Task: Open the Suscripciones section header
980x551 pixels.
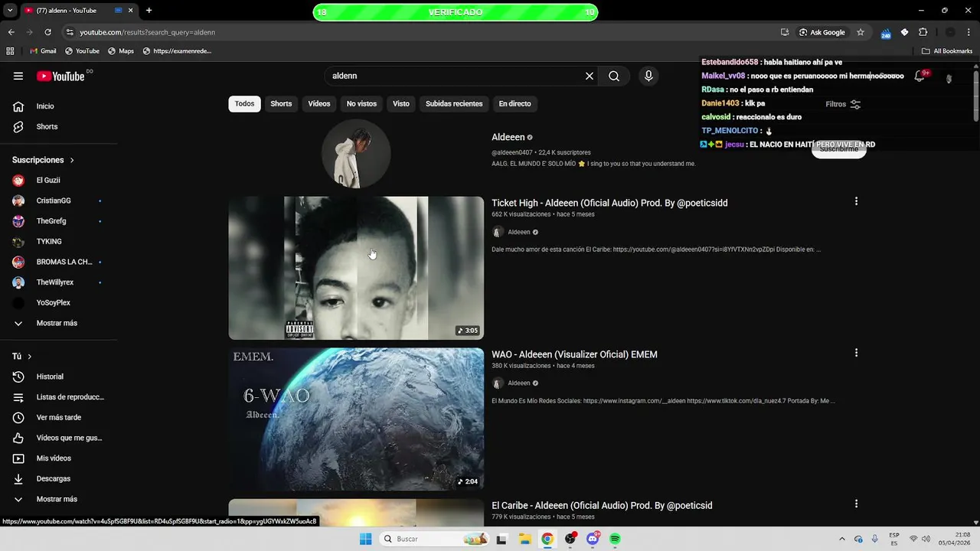Action: click(x=43, y=160)
